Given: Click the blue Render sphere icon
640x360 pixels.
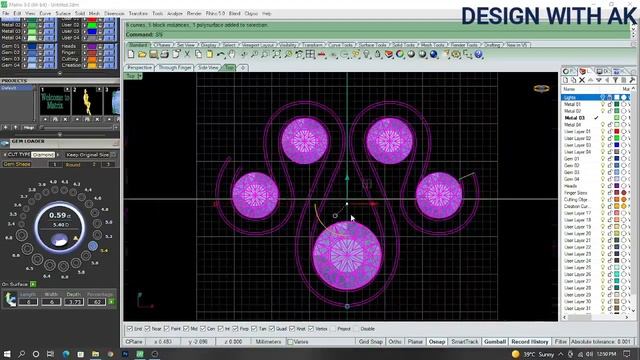Looking at the screenshot, I should 433,54.
